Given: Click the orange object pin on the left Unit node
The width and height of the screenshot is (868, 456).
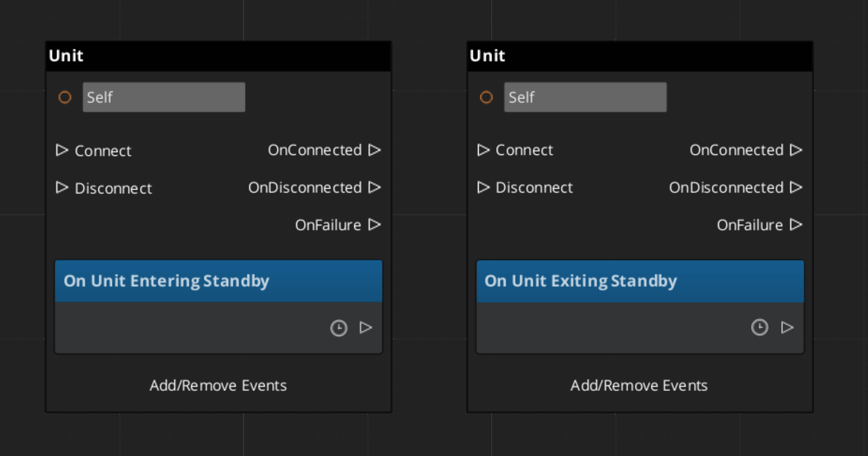Looking at the screenshot, I should (x=65, y=98).
